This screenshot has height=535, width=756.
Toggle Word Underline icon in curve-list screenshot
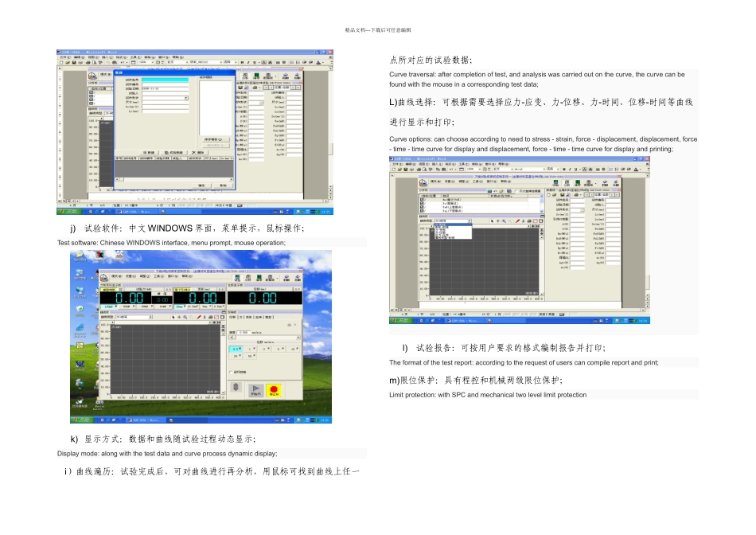pyautogui.click(x=575, y=170)
